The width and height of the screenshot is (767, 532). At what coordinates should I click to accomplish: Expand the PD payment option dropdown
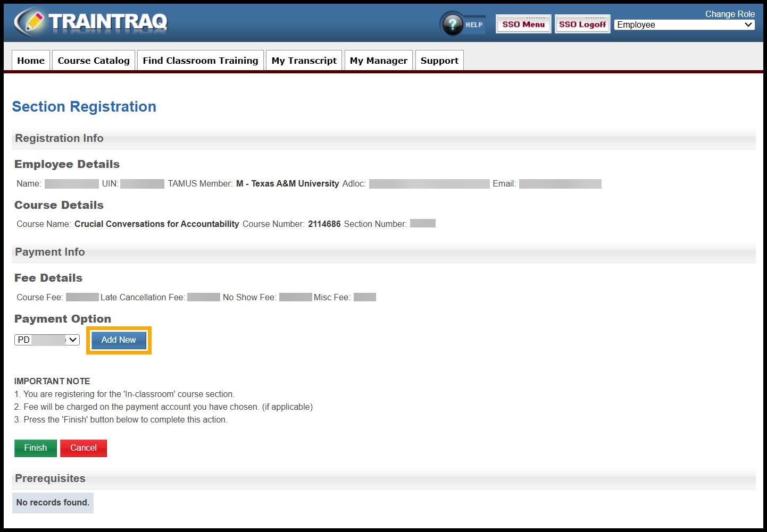pyautogui.click(x=73, y=340)
